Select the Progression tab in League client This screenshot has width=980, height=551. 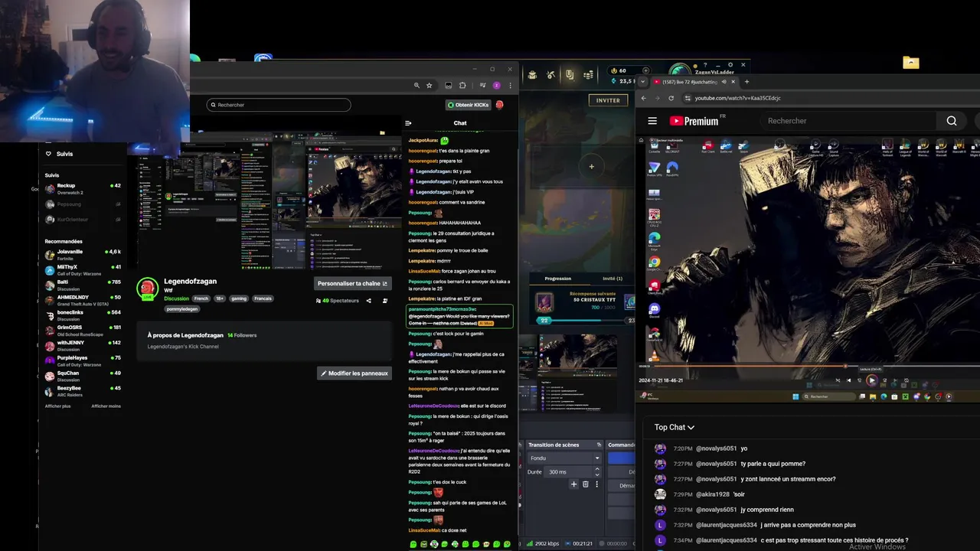[x=557, y=279]
